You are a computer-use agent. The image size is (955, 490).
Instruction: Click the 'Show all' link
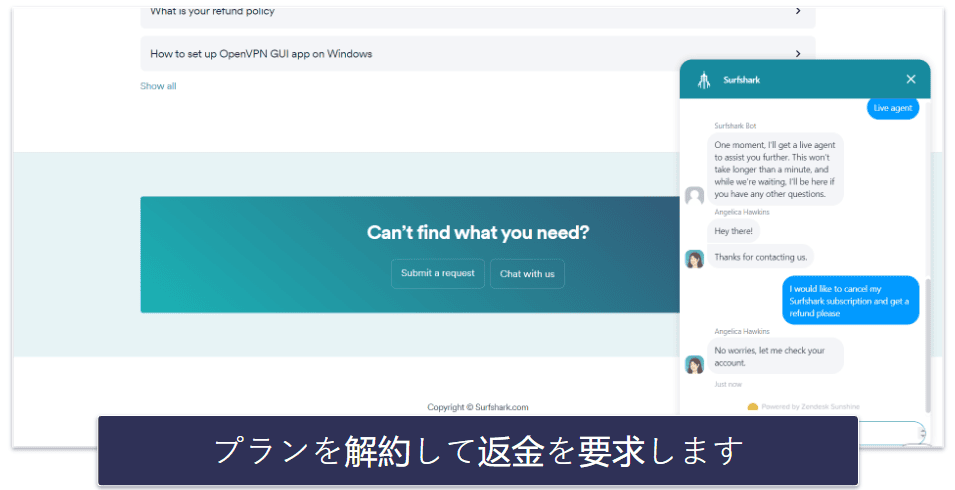coord(158,86)
